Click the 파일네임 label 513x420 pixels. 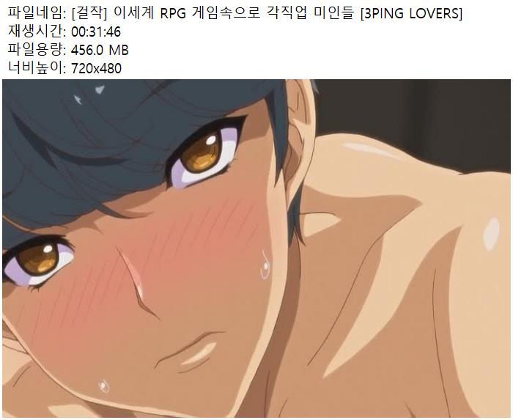tap(37, 13)
